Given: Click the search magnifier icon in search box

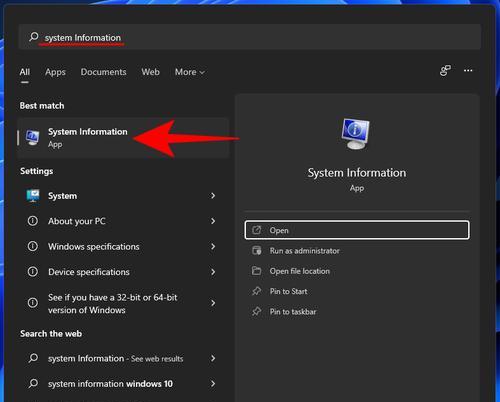Looking at the screenshot, I should click(x=34, y=37).
